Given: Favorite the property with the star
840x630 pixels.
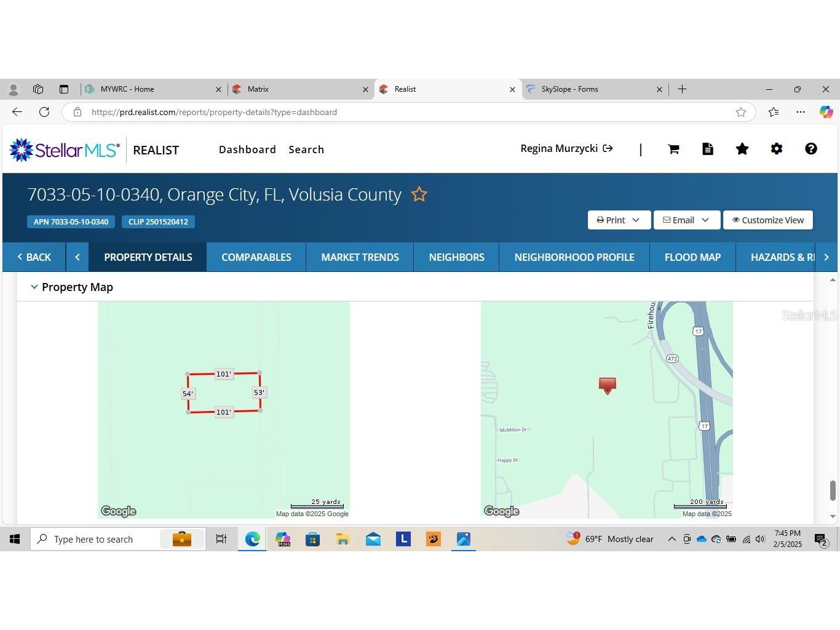Looking at the screenshot, I should point(419,194).
